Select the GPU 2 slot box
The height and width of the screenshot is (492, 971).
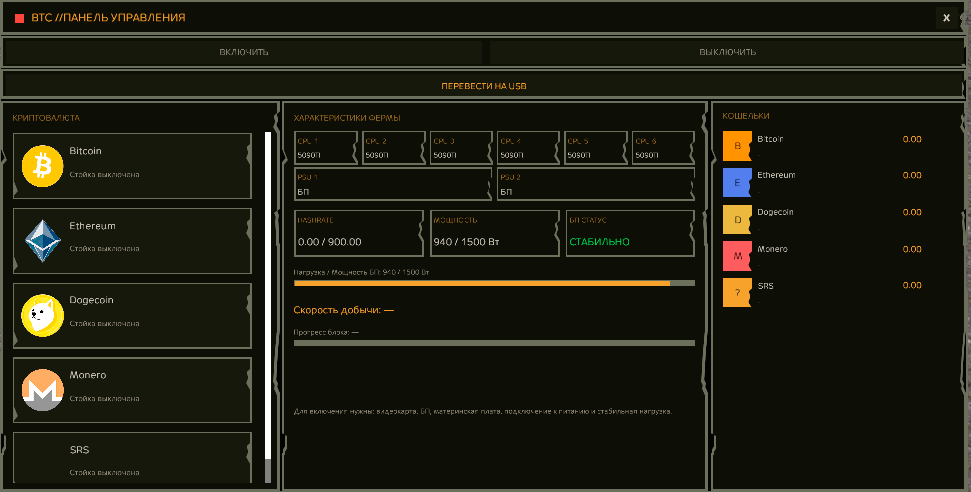coord(394,147)
